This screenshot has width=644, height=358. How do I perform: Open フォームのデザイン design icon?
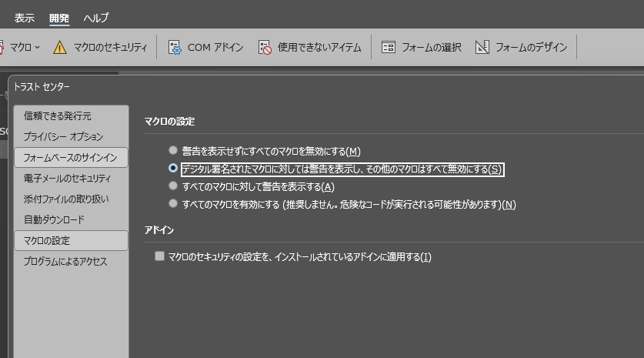point(482,47)
